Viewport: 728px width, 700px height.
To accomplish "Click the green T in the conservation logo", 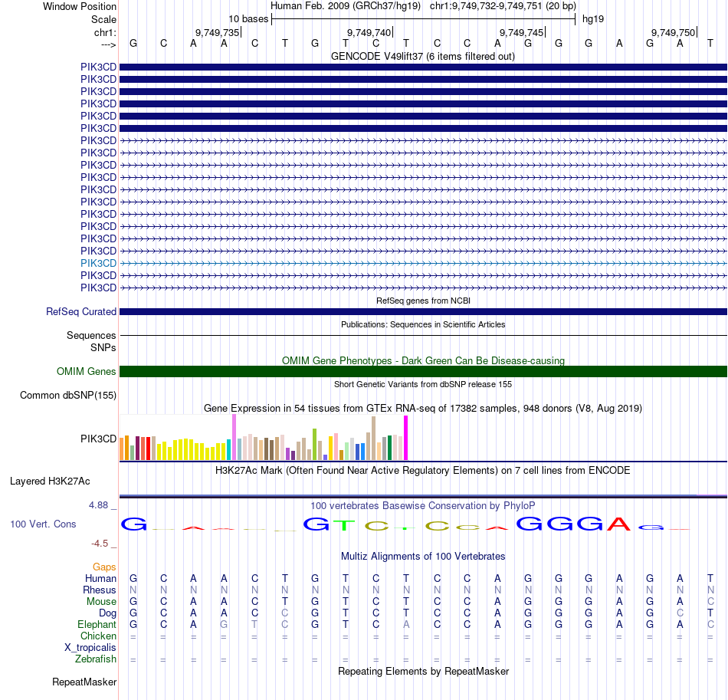I will [345, 525].
